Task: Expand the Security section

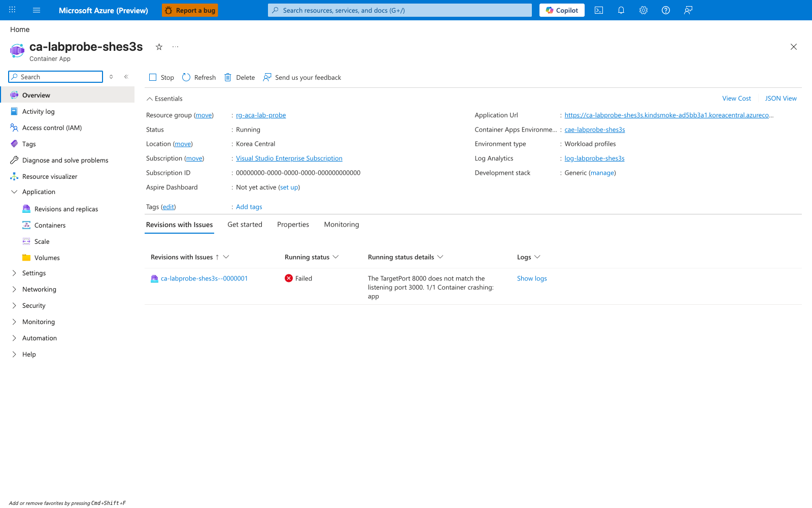Action: 14,305
